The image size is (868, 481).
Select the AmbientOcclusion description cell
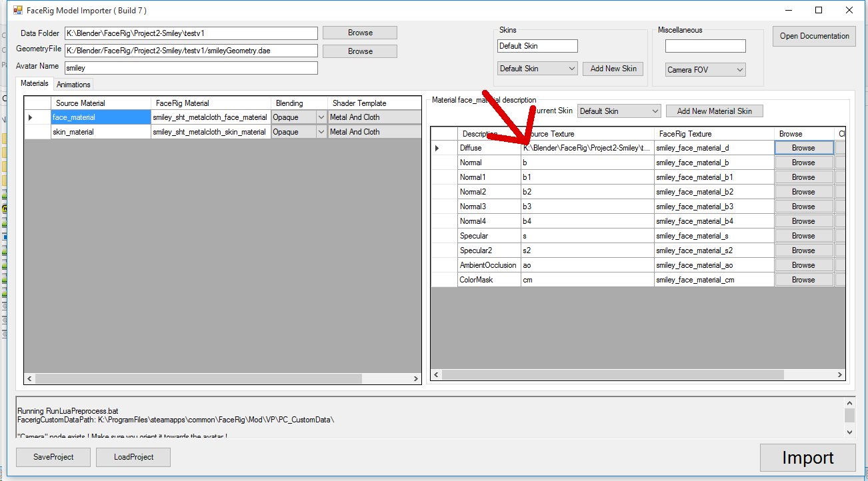click(x=489, y=265)
